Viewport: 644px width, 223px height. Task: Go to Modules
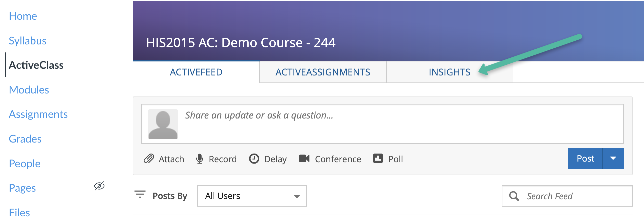(29, 90)
